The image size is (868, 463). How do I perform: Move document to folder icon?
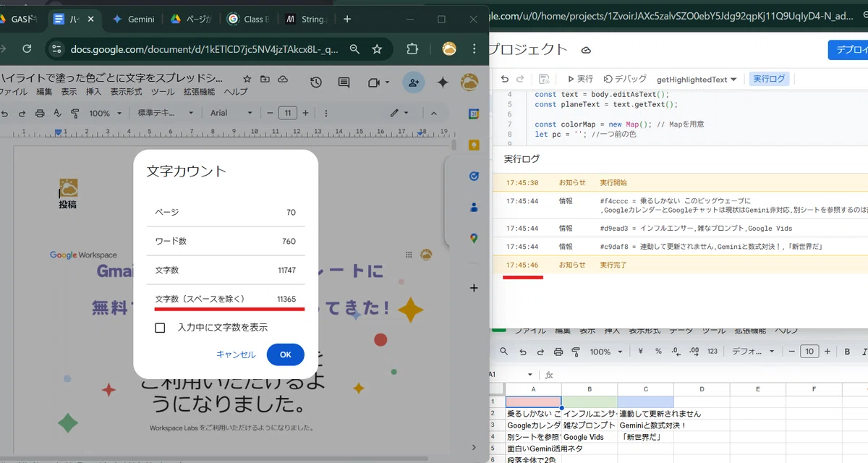265,78
